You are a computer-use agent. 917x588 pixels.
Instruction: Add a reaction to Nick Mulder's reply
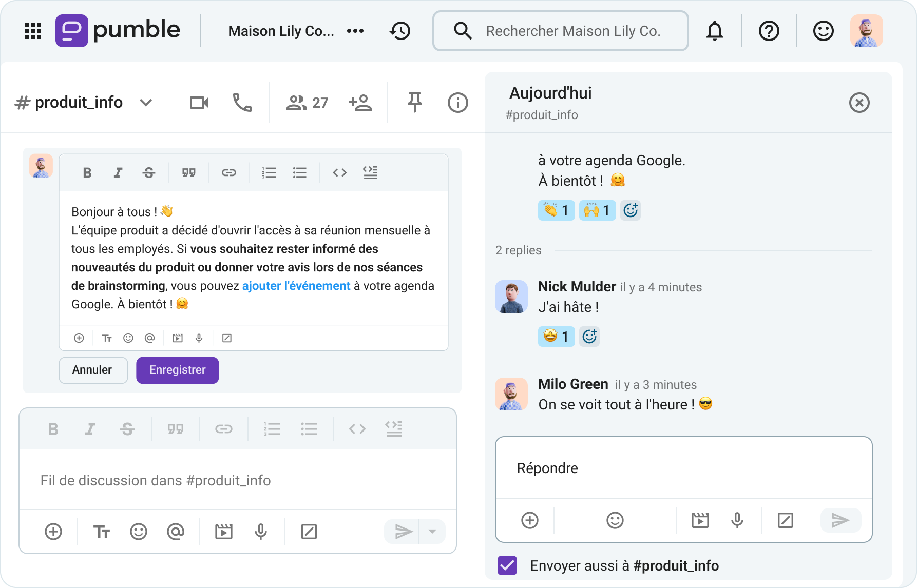pyautogui.click(x=589, y=336)
